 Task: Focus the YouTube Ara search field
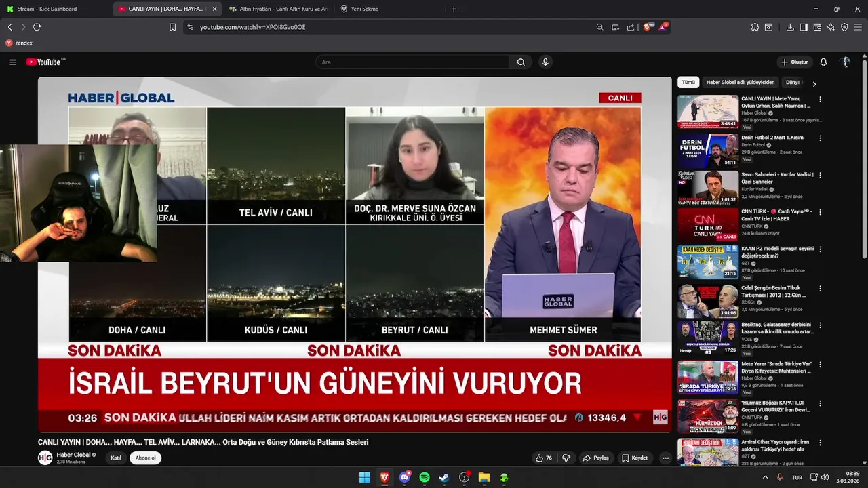pos(412,62)
